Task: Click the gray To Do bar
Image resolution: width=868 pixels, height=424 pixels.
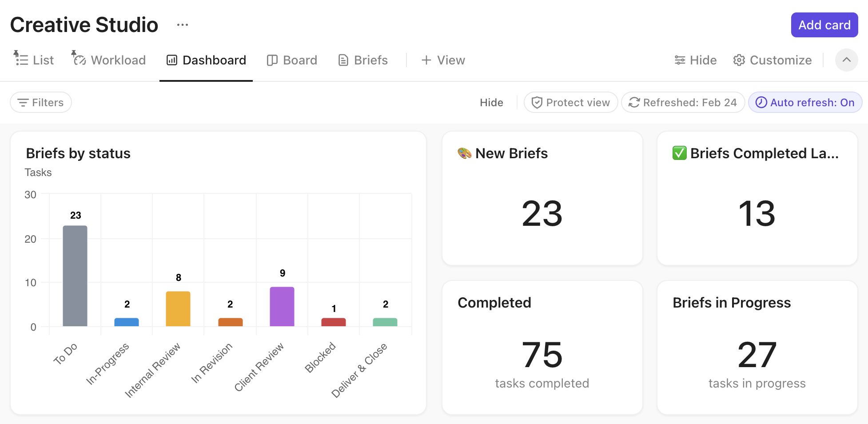Action: tap(75, 276)
